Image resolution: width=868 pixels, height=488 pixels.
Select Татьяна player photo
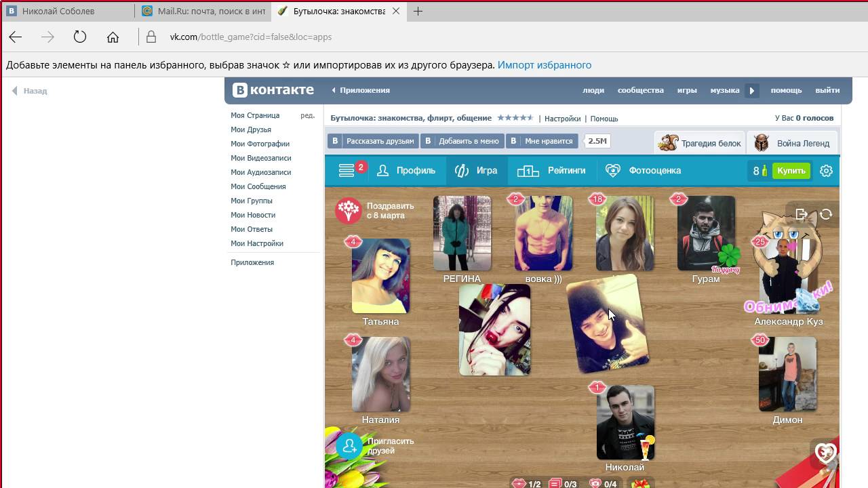tap(380, 276)
